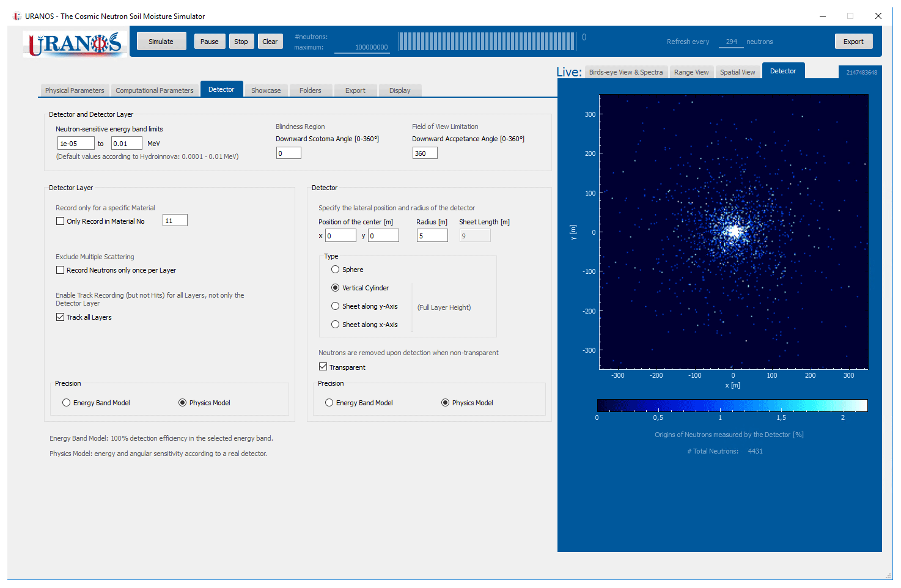Select Sphere detector type
The image size is (901, 588).
click(336, 270)
